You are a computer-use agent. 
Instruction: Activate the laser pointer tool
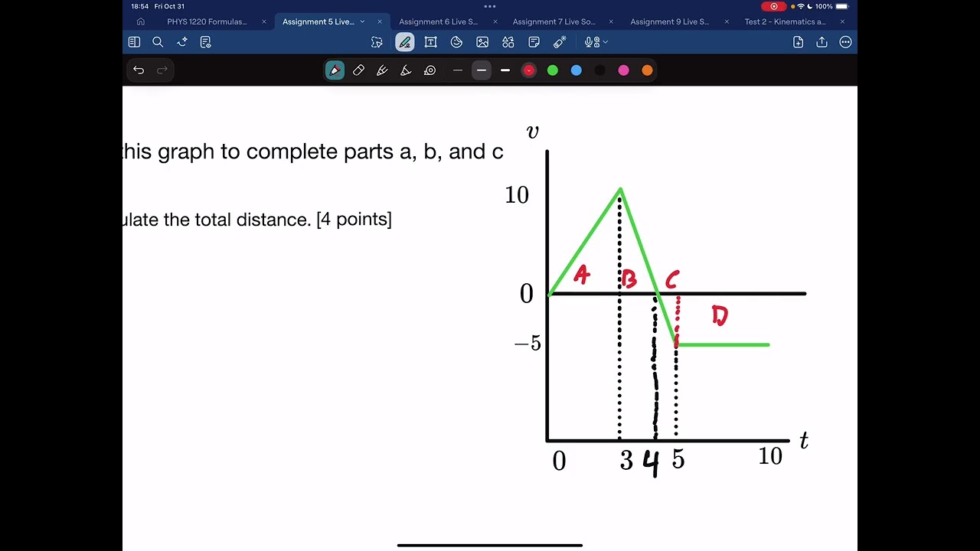(x=560, y=42)
